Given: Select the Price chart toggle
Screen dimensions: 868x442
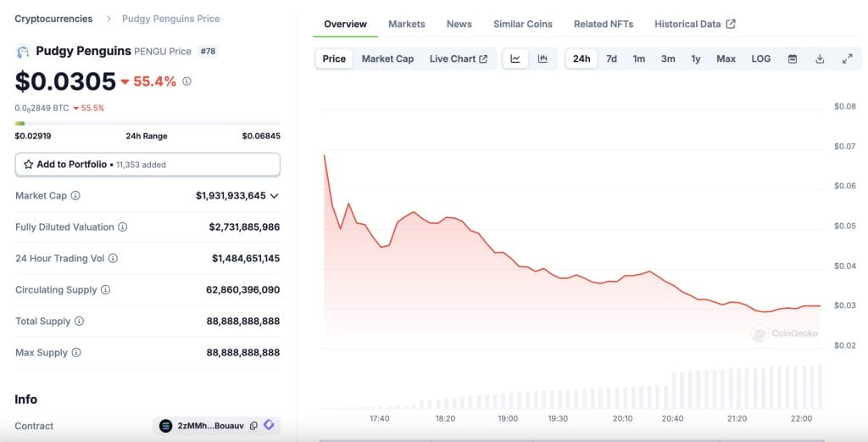Looking at the screenshot, I should (334, 59).
